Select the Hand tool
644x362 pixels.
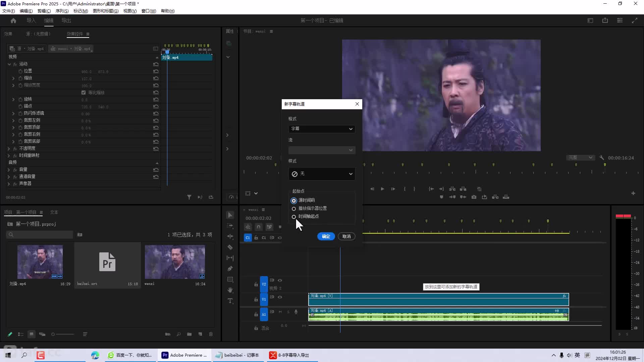(230, 290)
